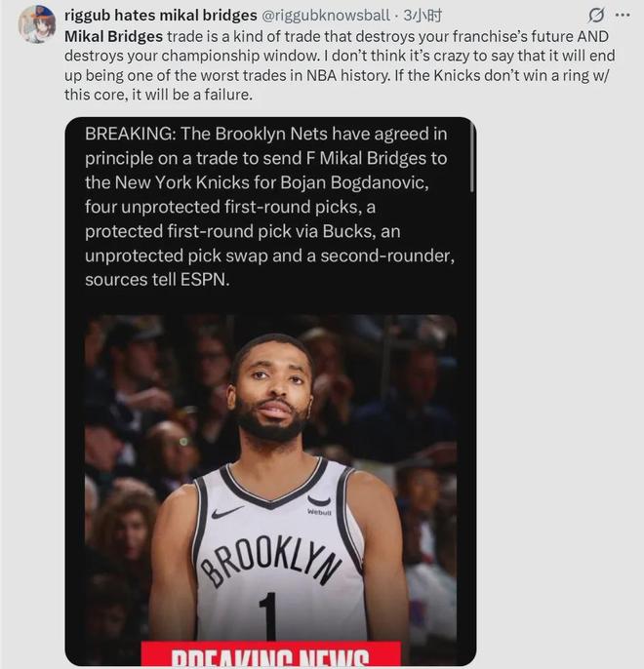
Task: Open the Mikal Bridges player photo
Action: (x=270, y=490)
